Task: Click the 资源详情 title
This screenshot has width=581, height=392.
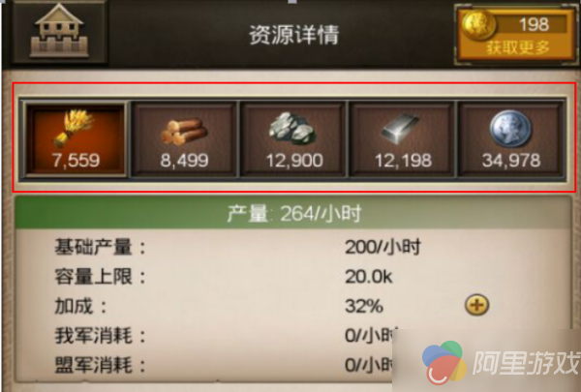Action: click(293, 35)
